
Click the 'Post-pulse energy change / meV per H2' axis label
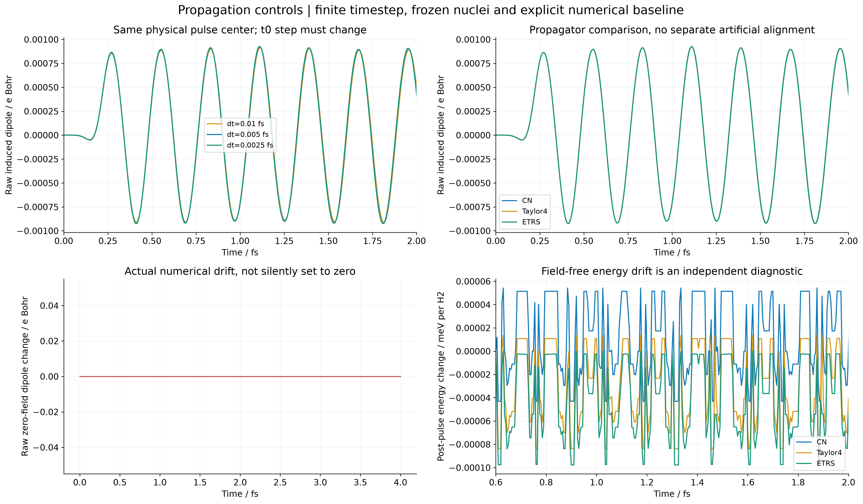pos(441,376)
